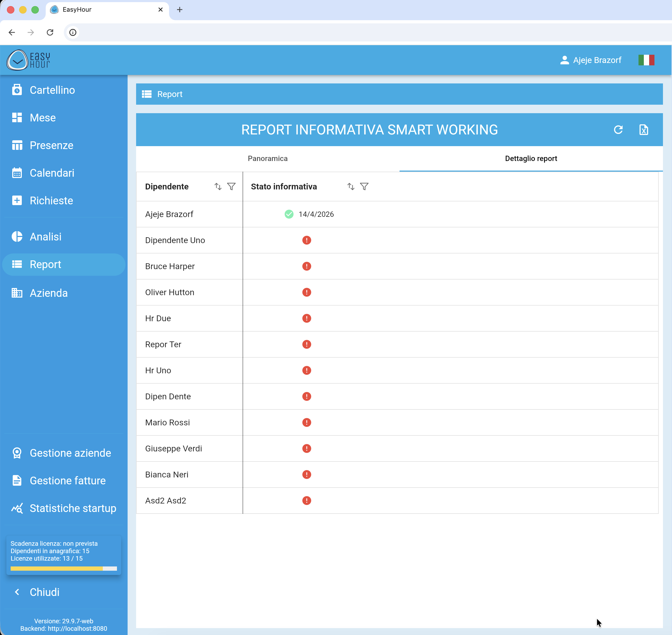Sort the Dipendente column

tap(218, 187)
